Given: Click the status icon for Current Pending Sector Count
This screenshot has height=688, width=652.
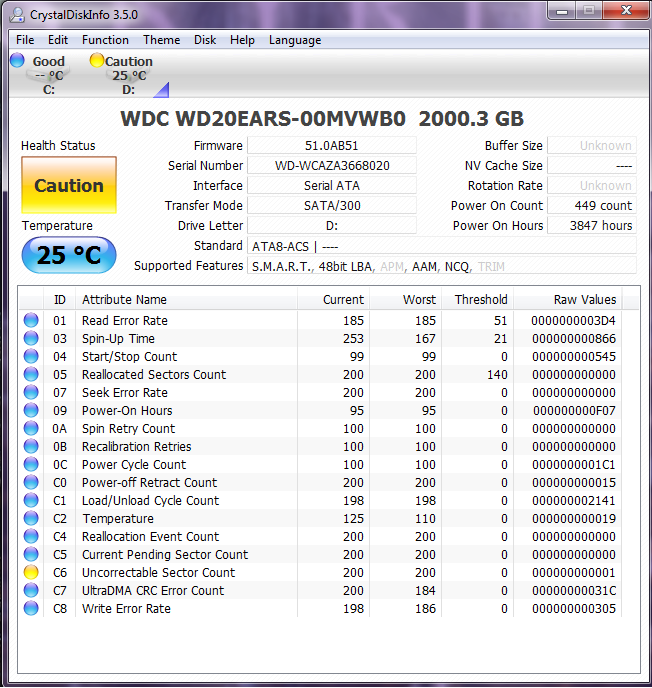Looking at the screenshot, I should click(31, 554).
